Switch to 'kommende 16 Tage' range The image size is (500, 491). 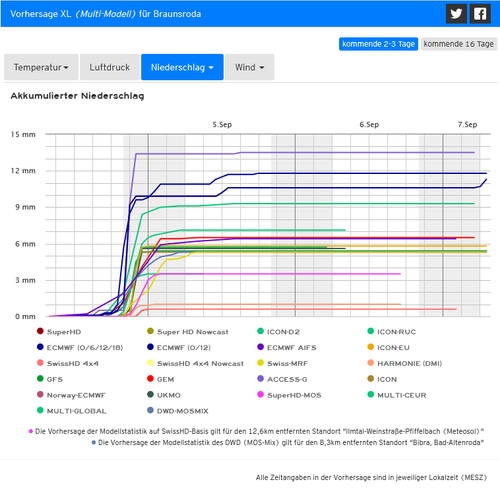(x=459, y=44)
